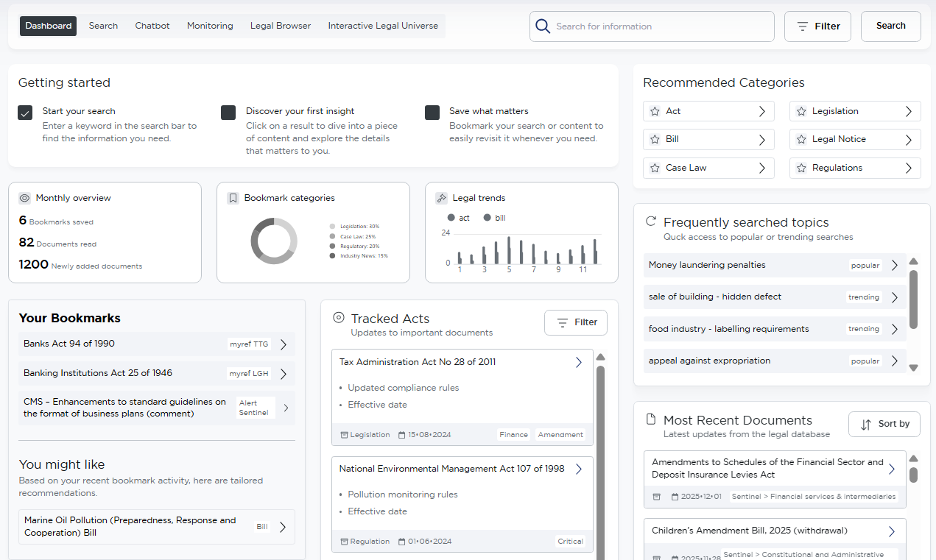Open sale of building hidden defect chevron
This screenshot has width=936, height=560.
click(895, 297)
